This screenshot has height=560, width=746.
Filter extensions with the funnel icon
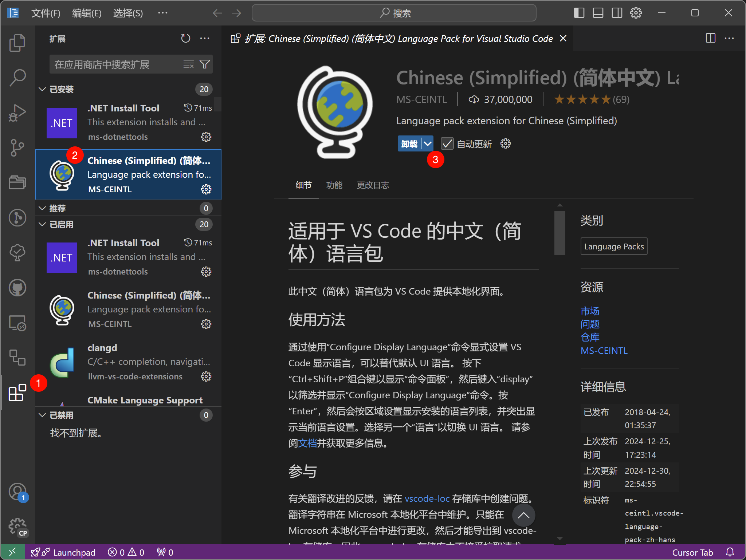(x=205, y=64)
